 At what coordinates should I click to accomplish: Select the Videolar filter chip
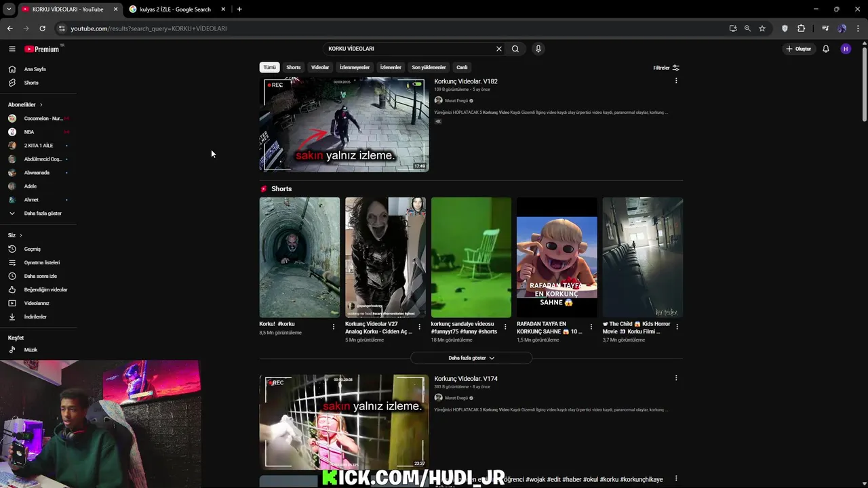click(x=320, y=68)
